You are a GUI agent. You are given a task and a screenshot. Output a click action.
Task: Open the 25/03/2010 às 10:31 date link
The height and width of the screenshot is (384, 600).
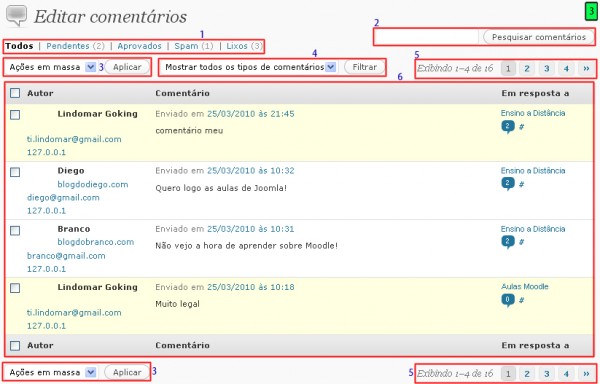(251, 229)
